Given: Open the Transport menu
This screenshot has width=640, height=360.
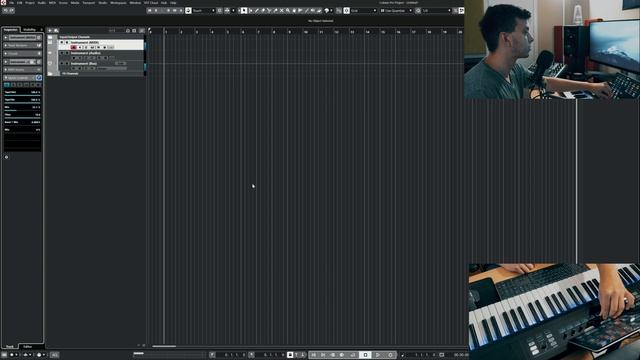Looking at the screenshot, I should pyautogui.click(x=89, y=2).
